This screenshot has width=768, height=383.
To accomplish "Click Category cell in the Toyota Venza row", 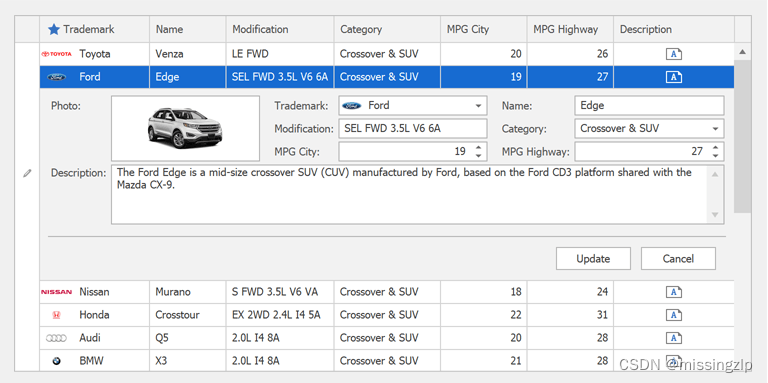I will click(387, 54).
